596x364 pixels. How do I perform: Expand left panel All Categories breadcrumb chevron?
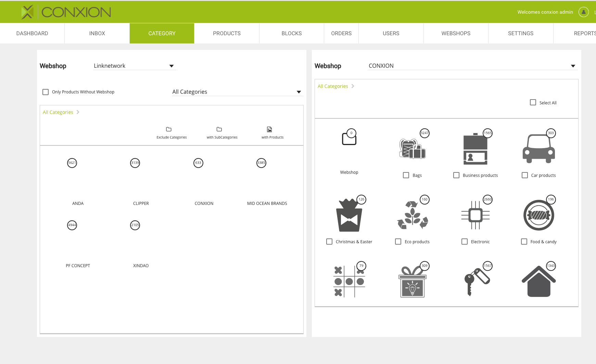[x=78, y=112]
